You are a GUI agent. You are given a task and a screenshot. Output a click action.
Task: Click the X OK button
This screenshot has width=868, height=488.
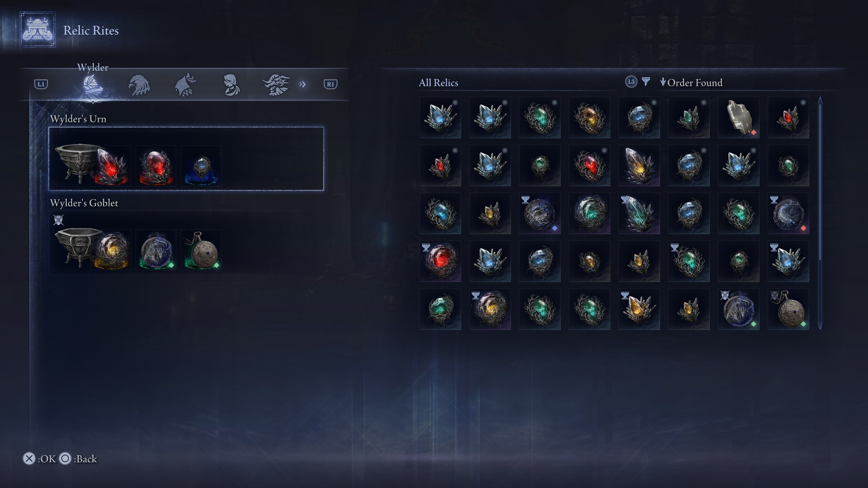coord(39,459)
